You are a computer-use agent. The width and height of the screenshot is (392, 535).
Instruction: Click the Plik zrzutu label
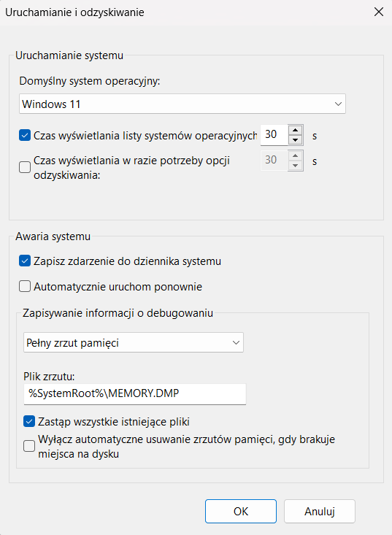(x=49, y=377)
